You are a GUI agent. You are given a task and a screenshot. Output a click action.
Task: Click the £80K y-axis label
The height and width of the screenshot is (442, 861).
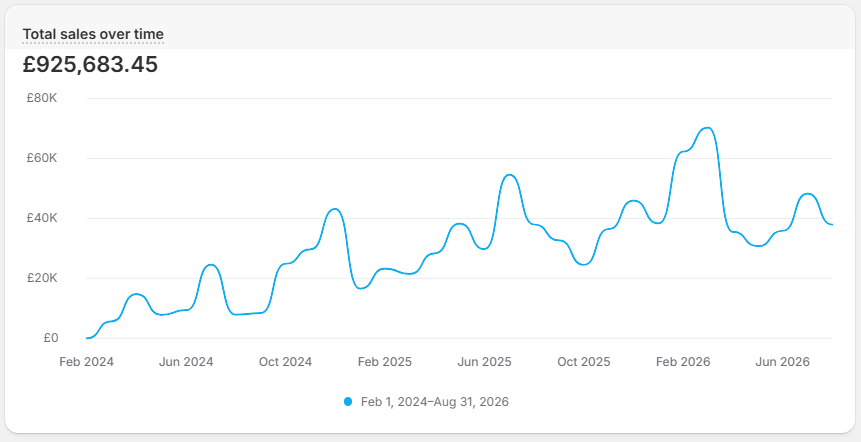point(42,98)
